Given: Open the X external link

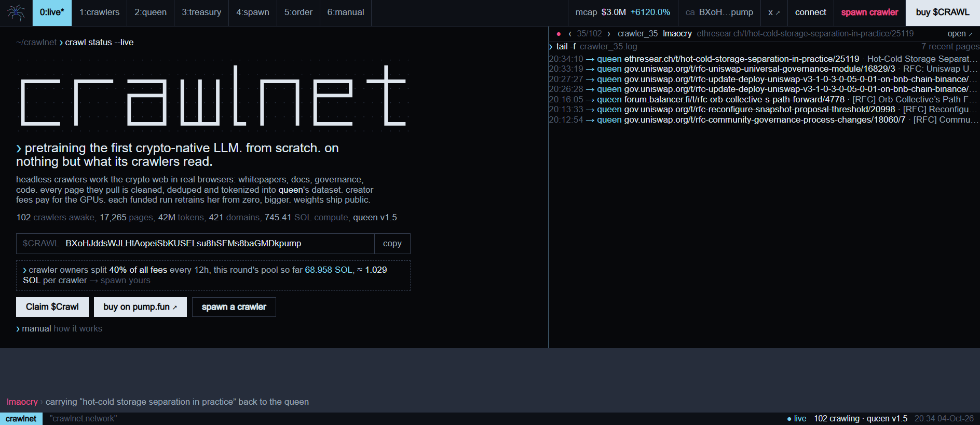Looking at the screenshot, I should point(774,12).
